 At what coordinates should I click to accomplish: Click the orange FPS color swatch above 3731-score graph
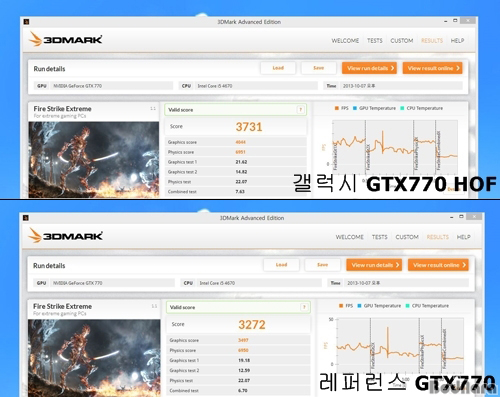coord(337,108)
